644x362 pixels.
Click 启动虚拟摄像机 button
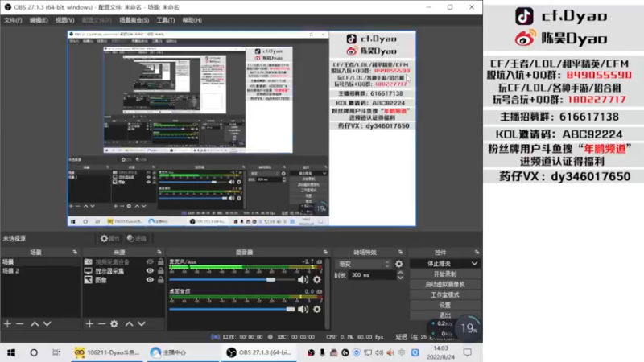click(x=445, y=284)
